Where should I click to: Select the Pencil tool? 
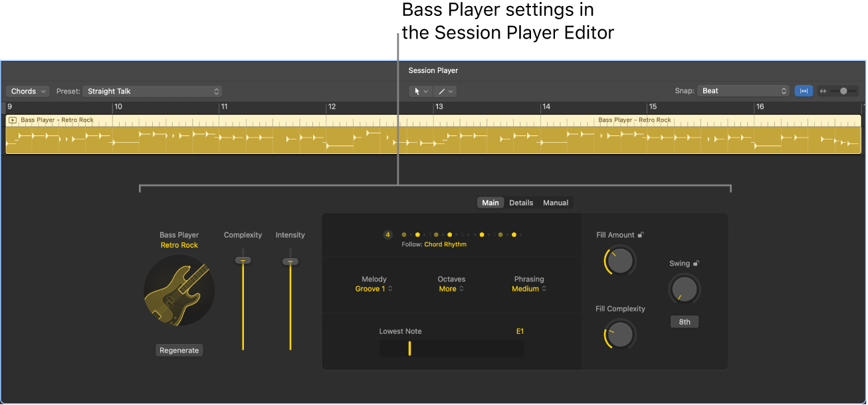coord(441,91)
